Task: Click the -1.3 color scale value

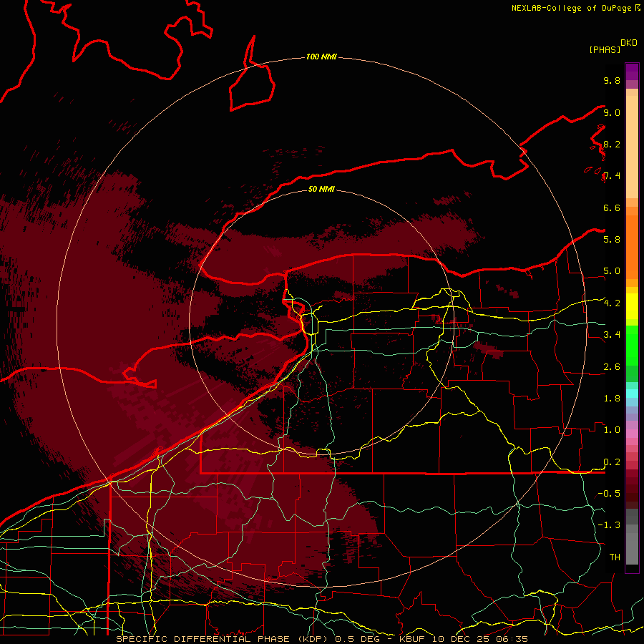Action: pyautogui.click(x=609, y=525)
